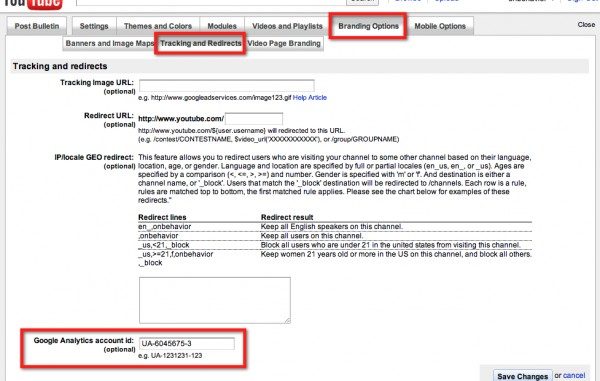Image resolution: width=600 pixels, height=381 pixels.
Task: Switch to the Settings tab
Action: coord(94,26)
